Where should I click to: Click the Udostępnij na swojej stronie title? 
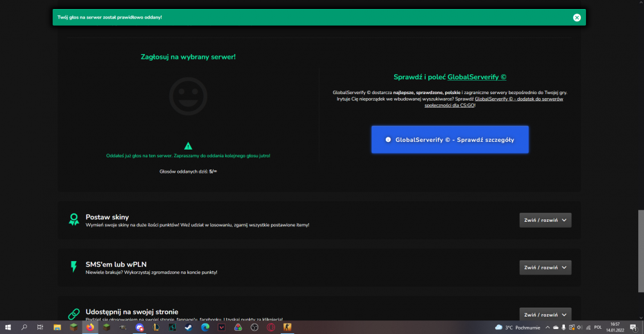pos(132,311)
